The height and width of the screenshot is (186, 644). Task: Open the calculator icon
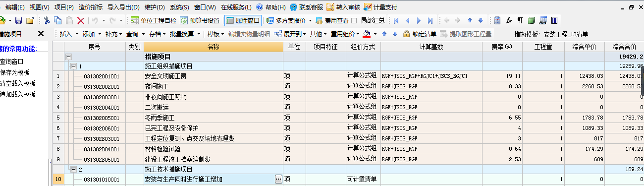(x=497, y=20)
